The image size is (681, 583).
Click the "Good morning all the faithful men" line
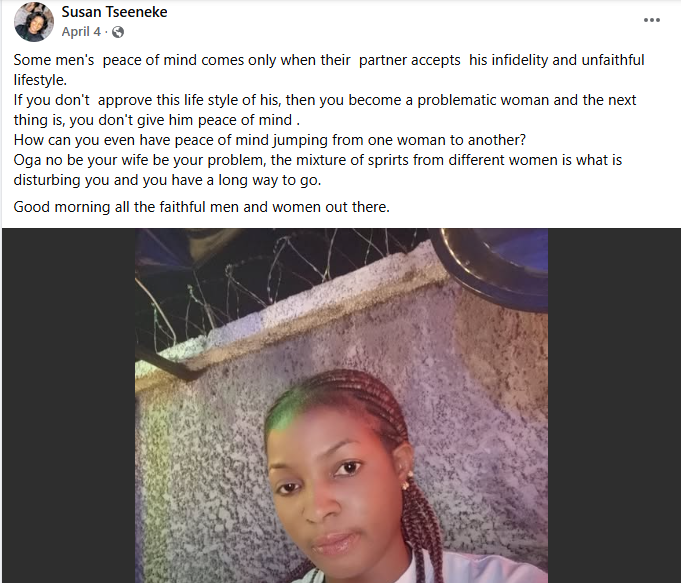(201, 207)
